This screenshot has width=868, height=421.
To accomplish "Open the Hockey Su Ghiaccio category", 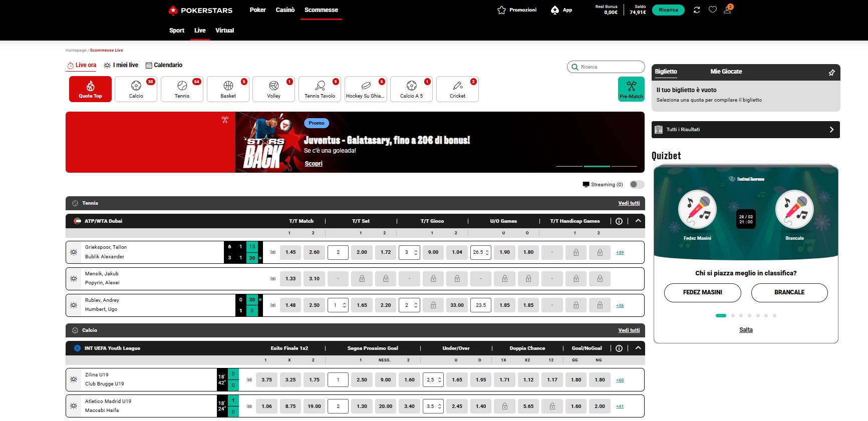I will tap(366, 89).
